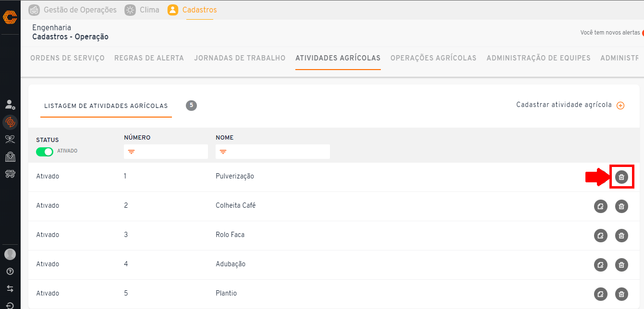Click the NOME column header
644x309 pixels.
coord(225,138)
